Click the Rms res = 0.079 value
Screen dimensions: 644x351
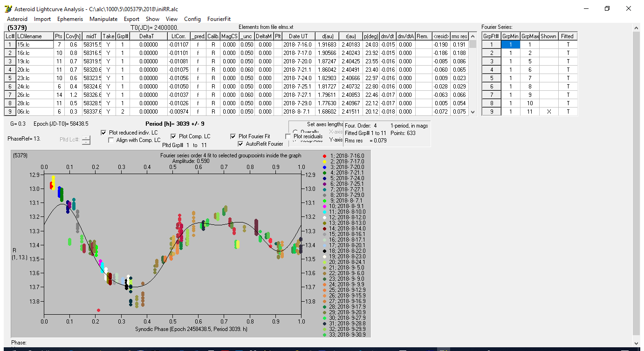(365, 141)
